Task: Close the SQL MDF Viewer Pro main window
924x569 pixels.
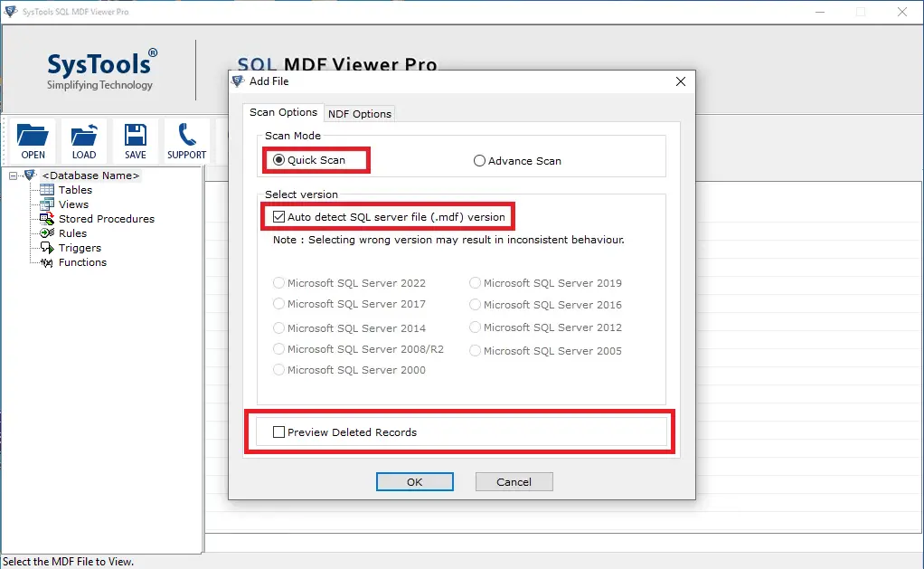Action: (902, 12)
